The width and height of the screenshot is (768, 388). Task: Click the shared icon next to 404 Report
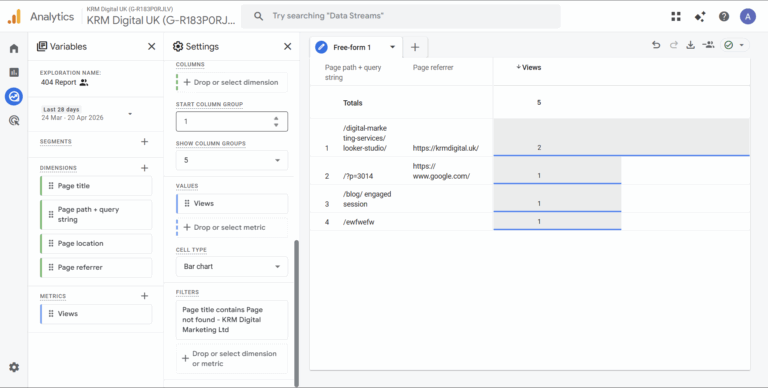(x=84, y=83)
